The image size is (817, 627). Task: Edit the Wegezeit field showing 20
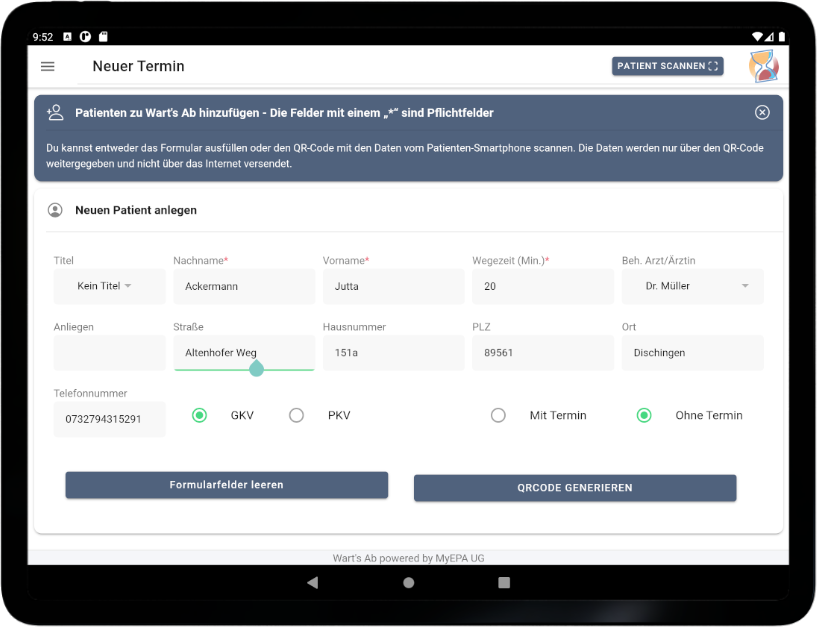(543, 286)
